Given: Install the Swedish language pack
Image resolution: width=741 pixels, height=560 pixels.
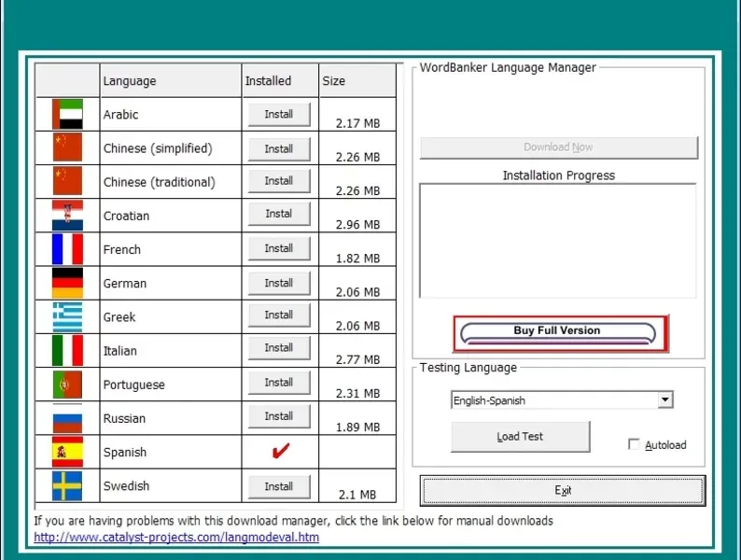Looking at the screenshot, I should coord(279,487).
